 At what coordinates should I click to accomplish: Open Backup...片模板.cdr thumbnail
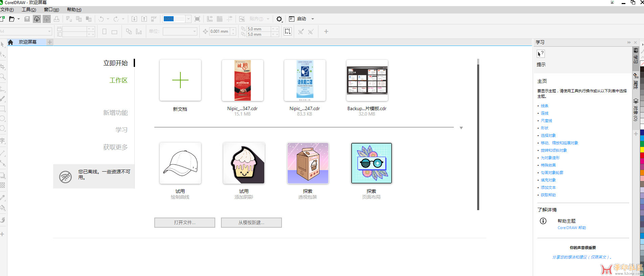click(x=367, y=80)
